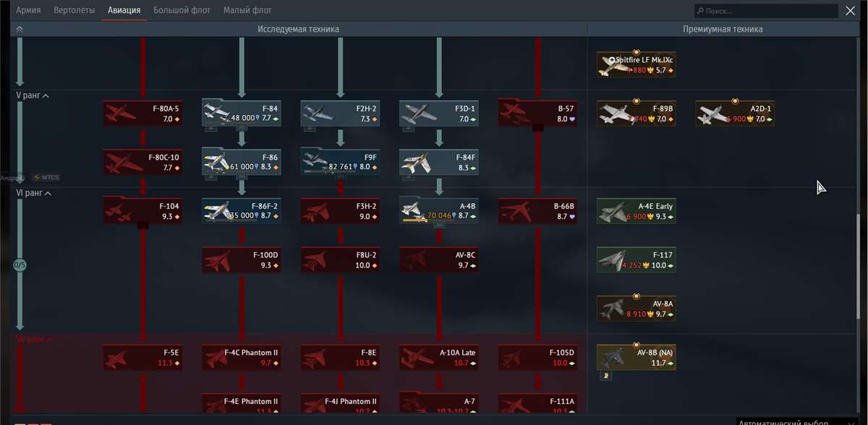Viewport: 868px width, 425px height.
Task: Select the F-86 Sabre in the tree
Action: (x=242, y=162)
